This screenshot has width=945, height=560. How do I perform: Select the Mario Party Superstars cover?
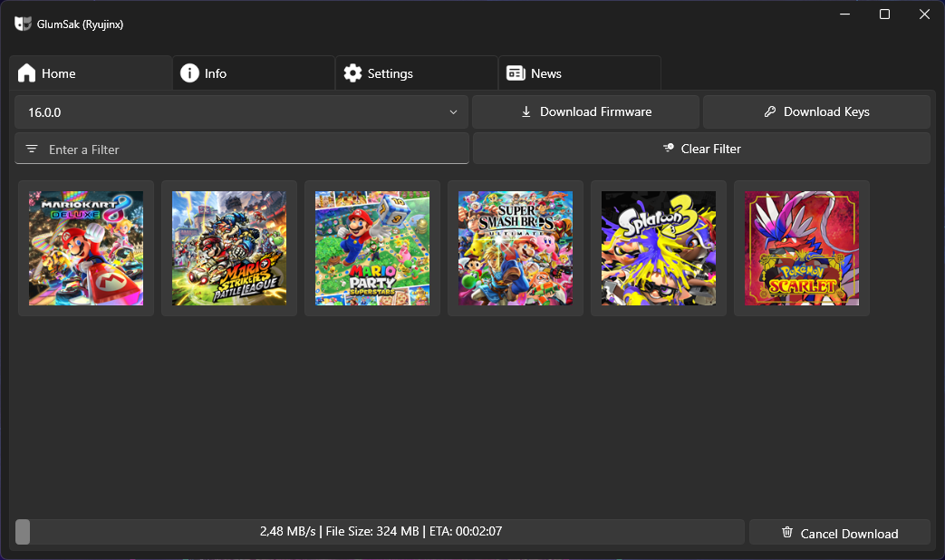coord(372,248)
